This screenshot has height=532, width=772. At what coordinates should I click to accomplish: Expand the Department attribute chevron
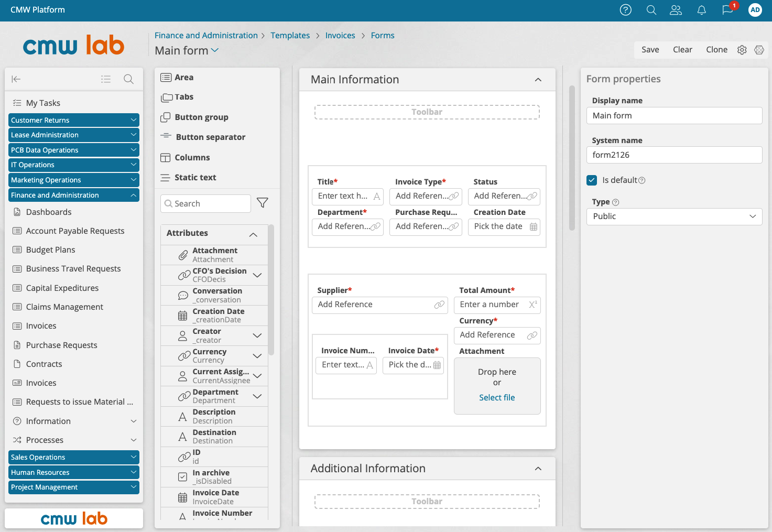coord(257,396)
